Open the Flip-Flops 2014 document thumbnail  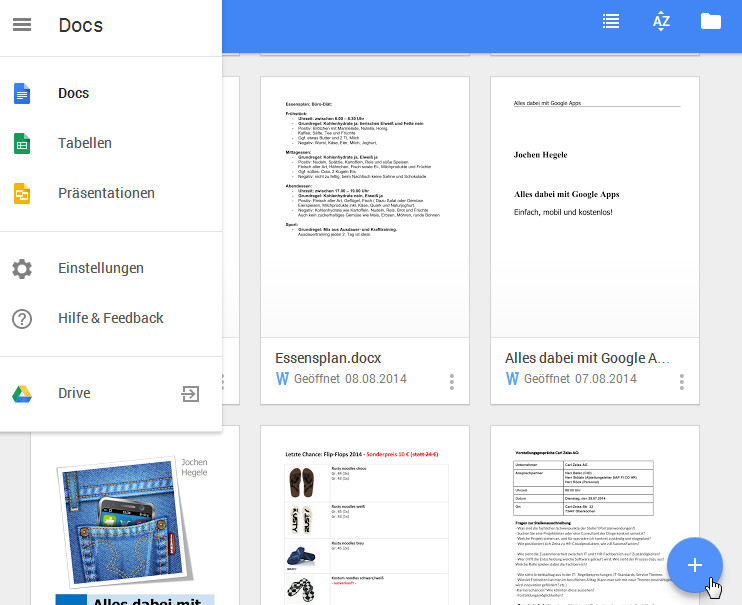point(365,515)
